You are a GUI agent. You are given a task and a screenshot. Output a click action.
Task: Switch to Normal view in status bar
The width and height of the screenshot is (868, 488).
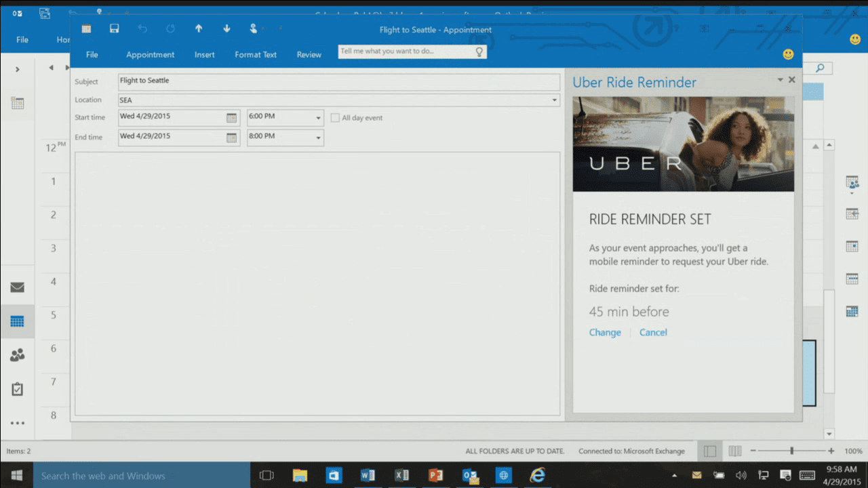709,451
